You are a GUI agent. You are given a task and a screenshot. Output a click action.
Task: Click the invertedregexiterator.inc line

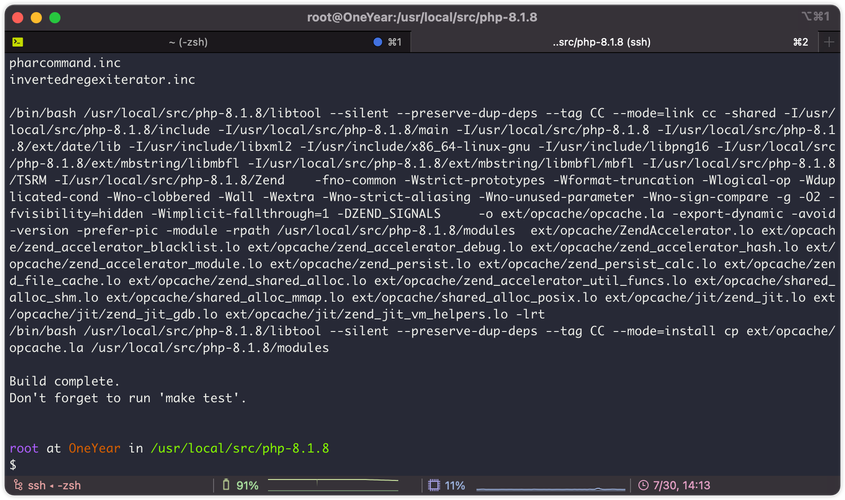[x=102, y=79]
